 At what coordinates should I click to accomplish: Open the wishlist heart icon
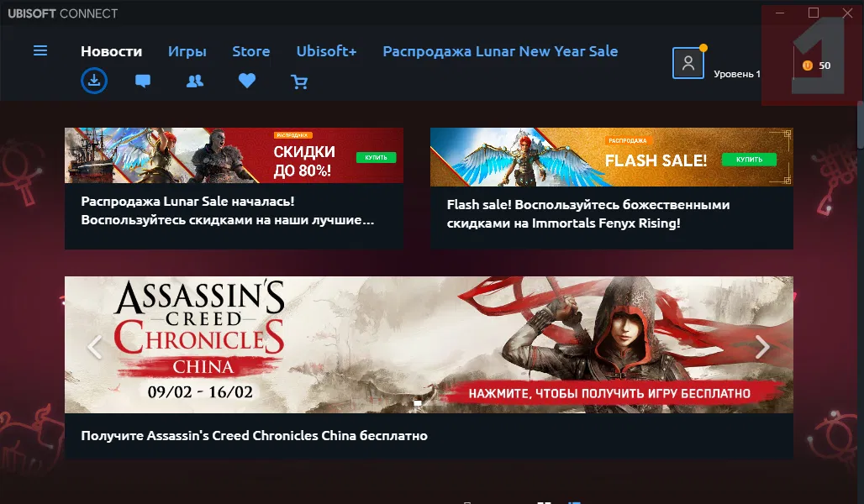click(x=247, y=81)
